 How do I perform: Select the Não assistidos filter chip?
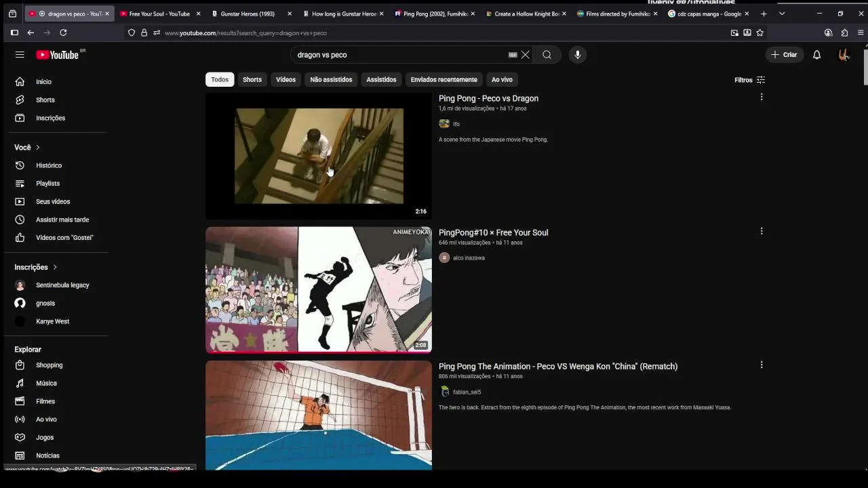coord(331,80)
